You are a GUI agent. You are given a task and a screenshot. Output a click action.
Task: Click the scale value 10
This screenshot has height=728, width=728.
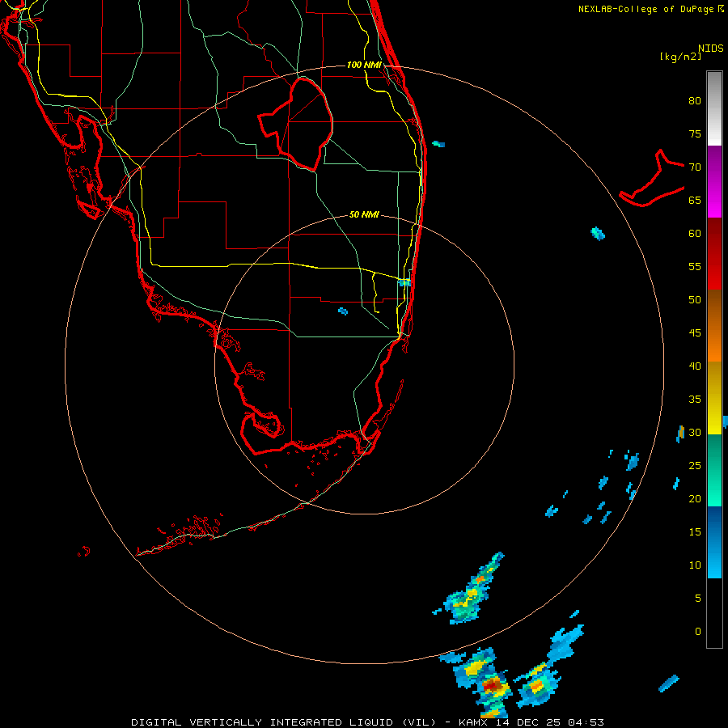[x=695, y=565]
